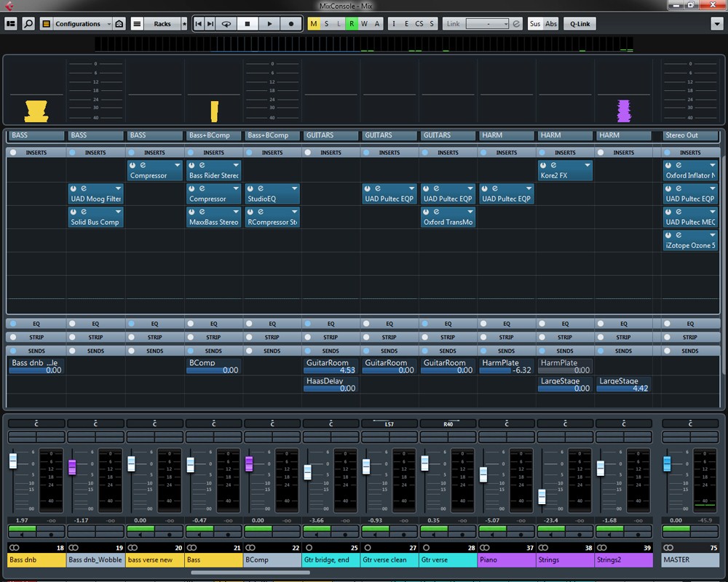Toggle inserts bypass on first BASS channel
The height and width of the screenshot is (582, 728).
(x=13, y=152)
